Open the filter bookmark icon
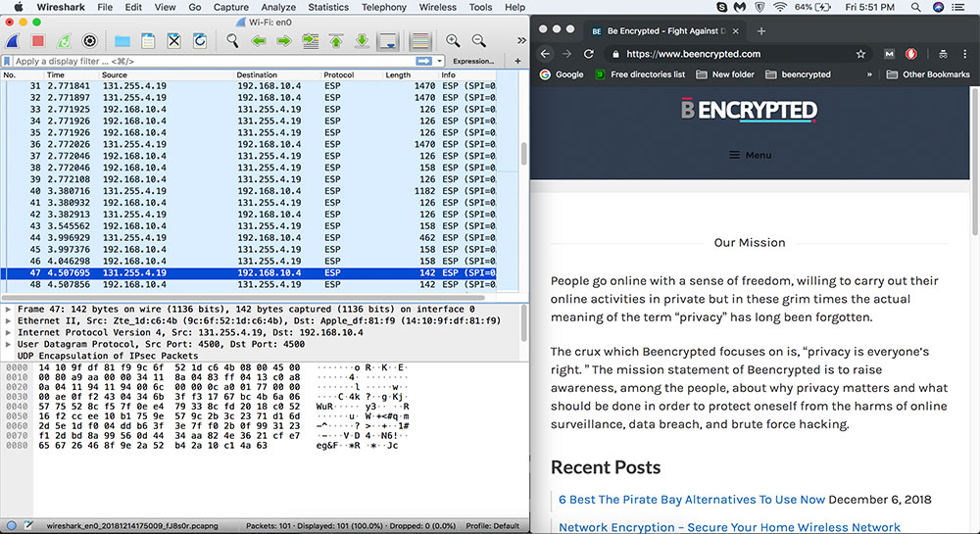The image size is (980, 534). [x=7, y=61]
